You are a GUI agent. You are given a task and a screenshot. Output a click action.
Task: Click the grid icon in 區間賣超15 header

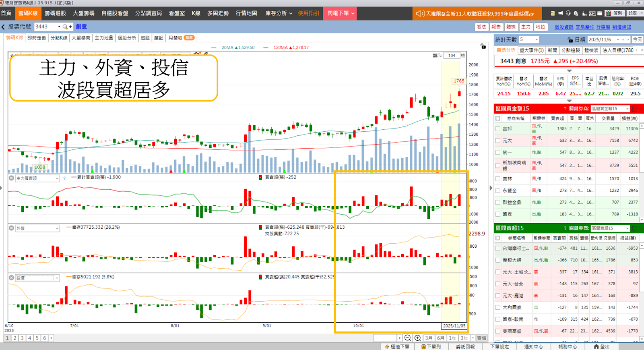tap(634, 228)
